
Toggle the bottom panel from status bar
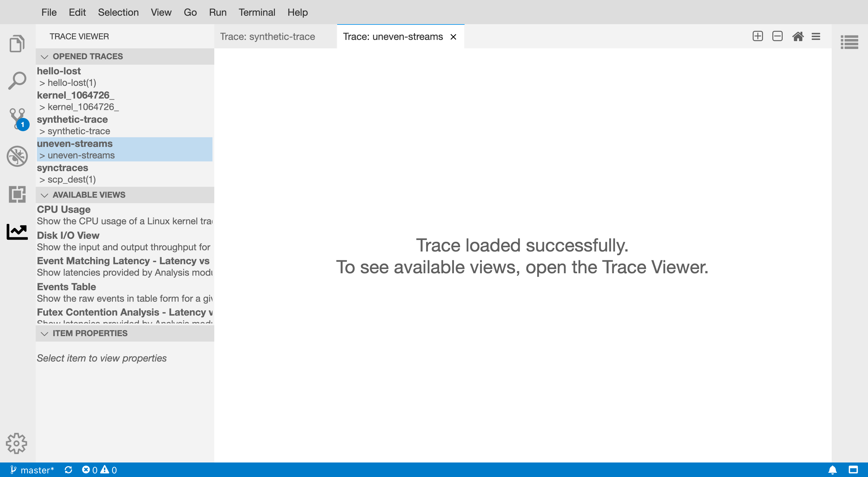(853, 470)
